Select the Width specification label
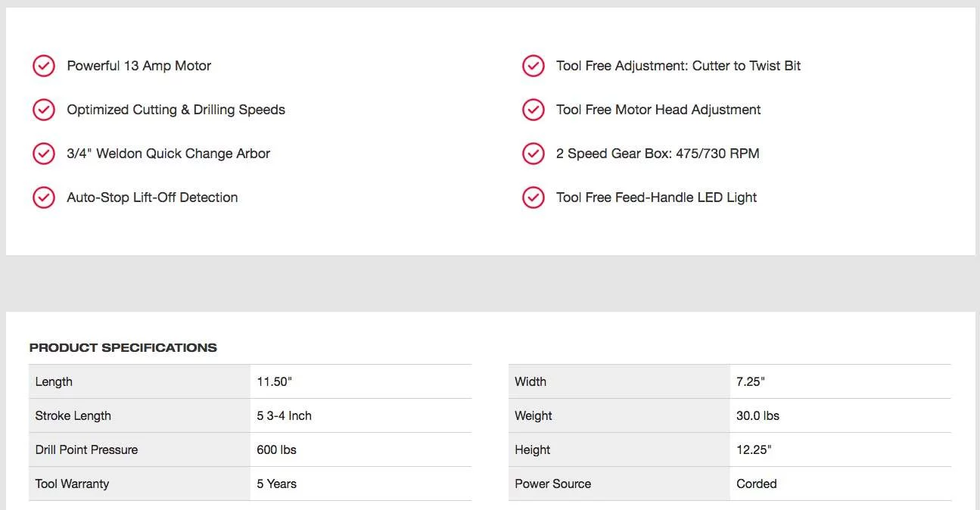The width and height of the screenshot is (980, 510). pos(530,382)
